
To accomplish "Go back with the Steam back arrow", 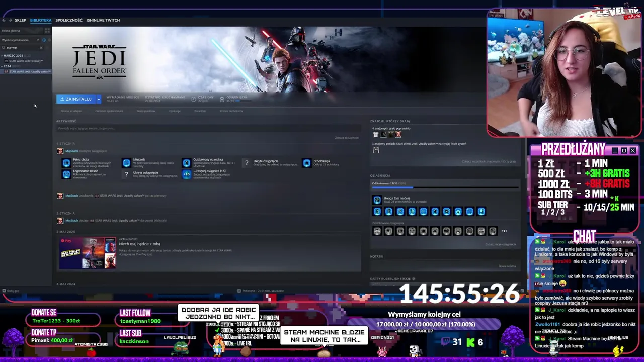I will tap(4, 20).
